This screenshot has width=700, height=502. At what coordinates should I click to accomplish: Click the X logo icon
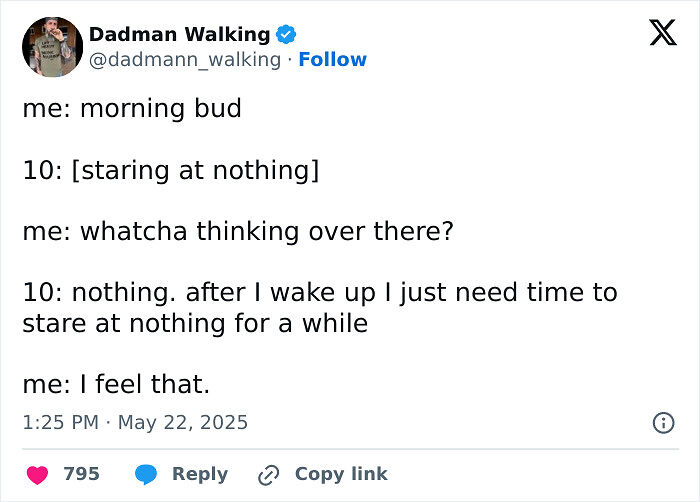click(662, 33)
